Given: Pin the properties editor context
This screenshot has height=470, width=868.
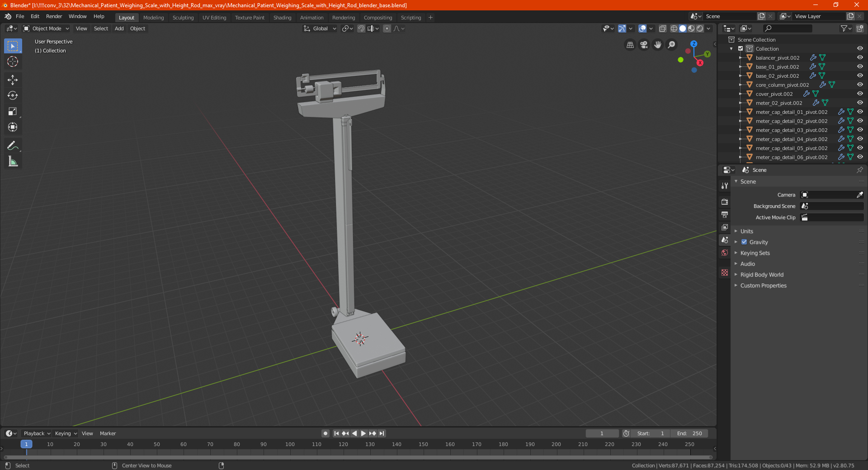Looking at the screenshot, I should (859, 170).
